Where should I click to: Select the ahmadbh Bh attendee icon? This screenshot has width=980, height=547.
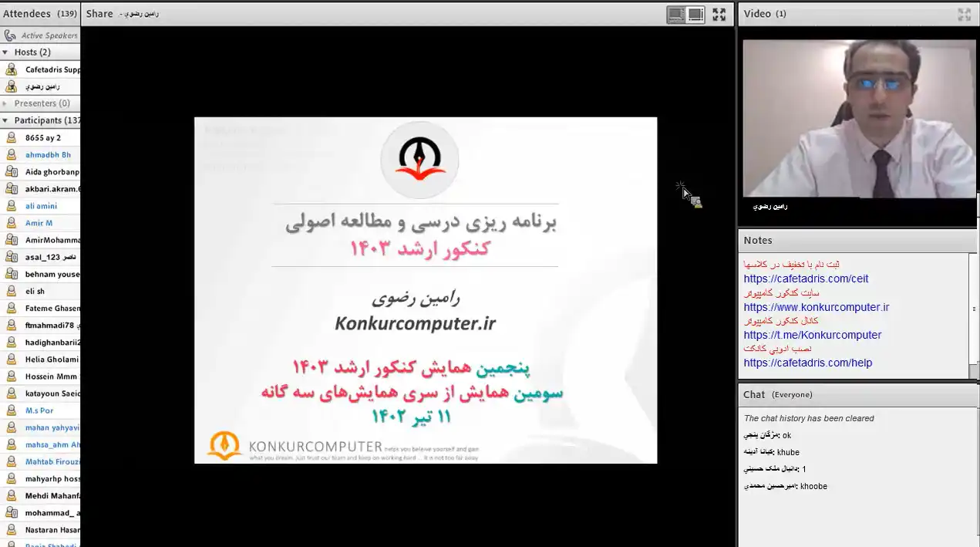pos(11,154)
